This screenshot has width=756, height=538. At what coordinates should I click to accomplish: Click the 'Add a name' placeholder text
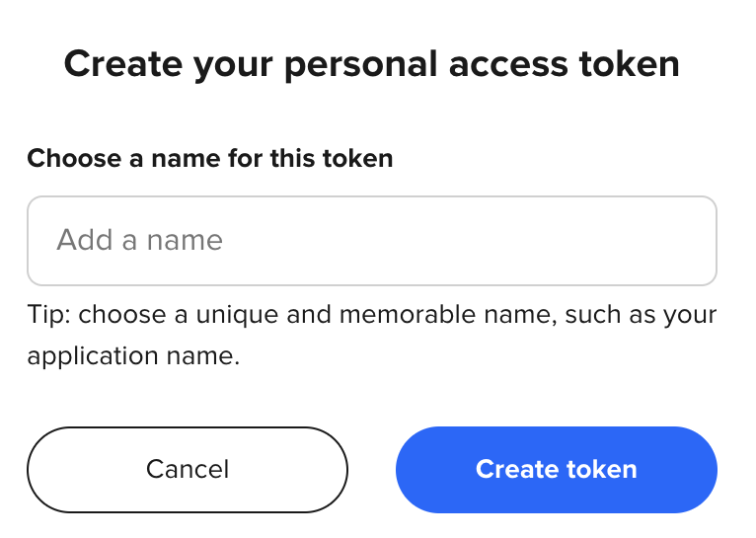click(140, 241)
